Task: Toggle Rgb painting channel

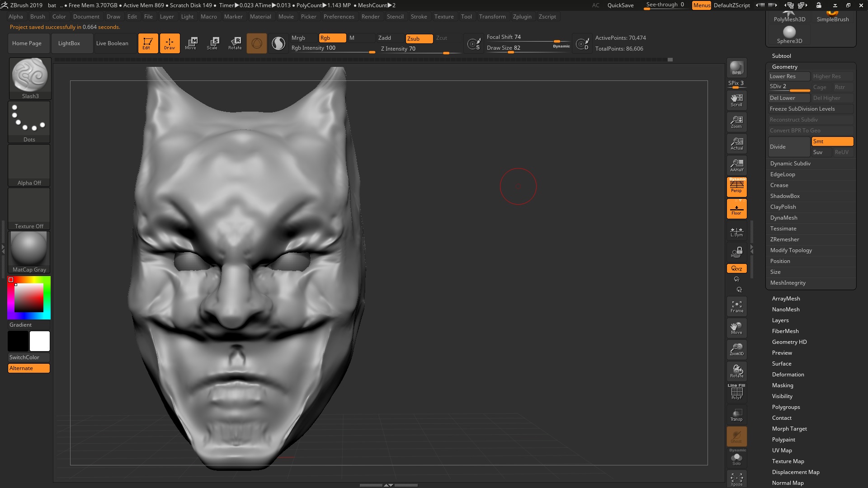Action: coord(332,38)
